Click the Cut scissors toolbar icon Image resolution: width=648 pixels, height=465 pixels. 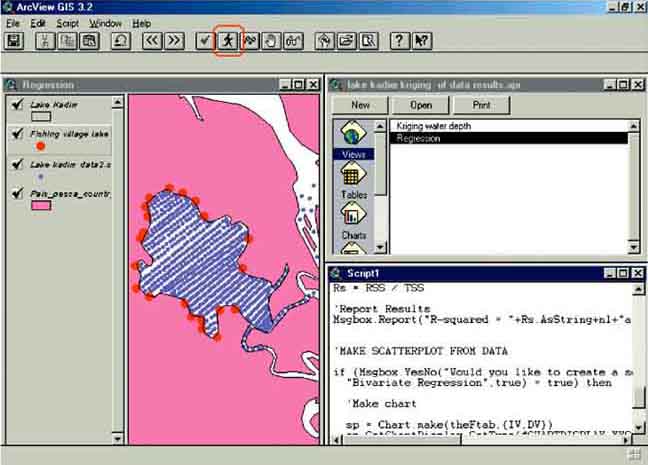coord(45,41)
